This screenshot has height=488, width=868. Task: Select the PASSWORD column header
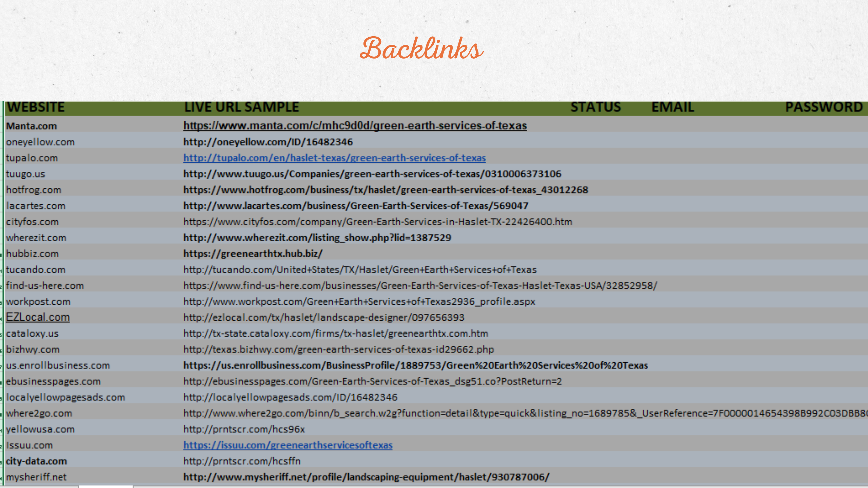824,107
